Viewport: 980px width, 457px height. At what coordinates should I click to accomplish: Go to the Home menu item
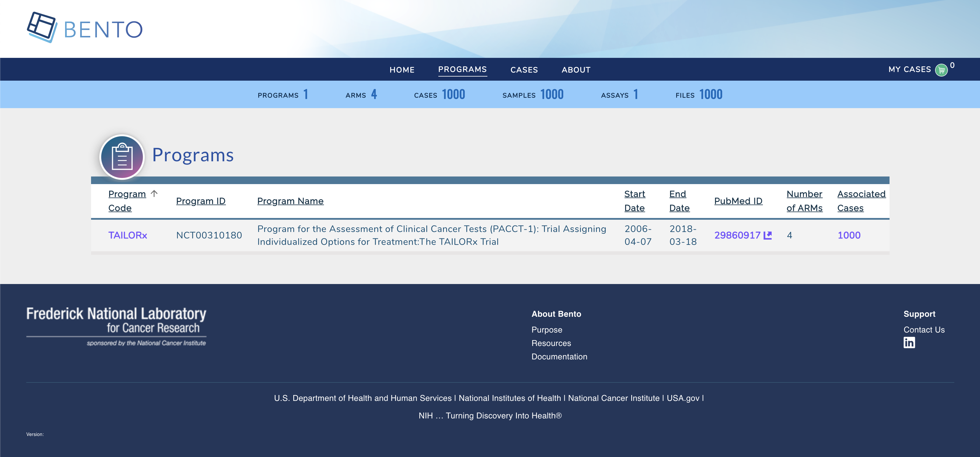[402, 70]
